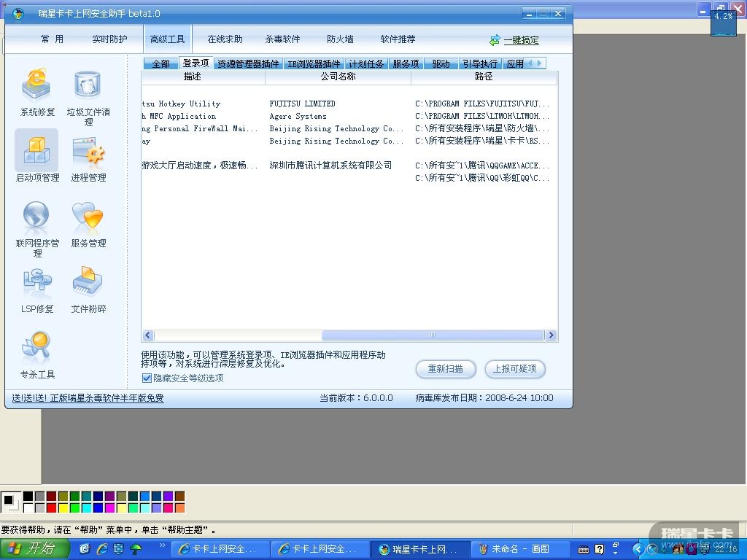747x560 pixels.
Task: Switch to the first 卡卡上网安全 IE taskbar window
Action: (220, 549)
